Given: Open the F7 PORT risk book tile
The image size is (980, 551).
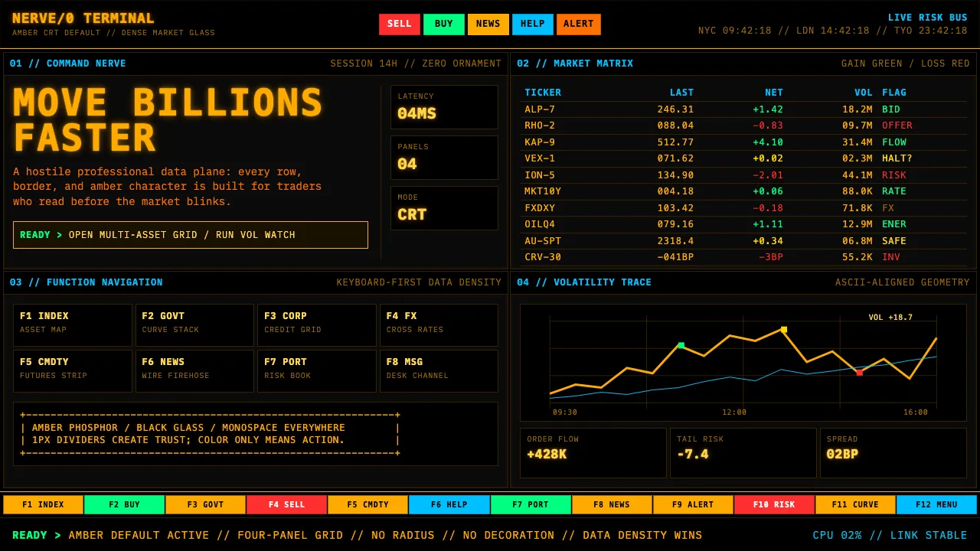Looking at the screenshot, I should (317, 371).
